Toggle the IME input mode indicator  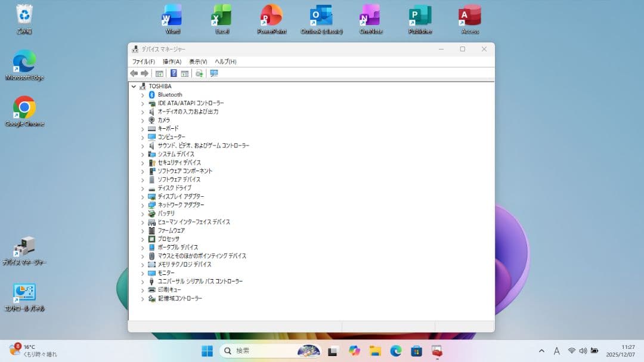click(556, 351)
